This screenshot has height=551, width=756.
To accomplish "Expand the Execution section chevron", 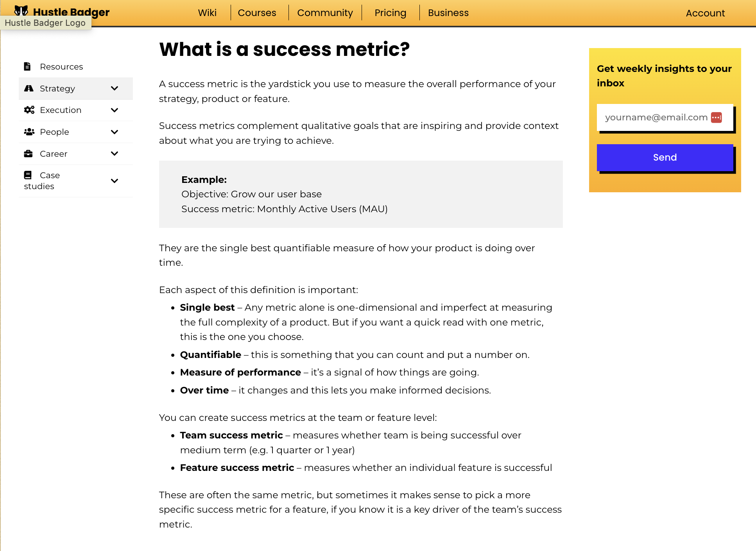I will [x=115, y=110].
